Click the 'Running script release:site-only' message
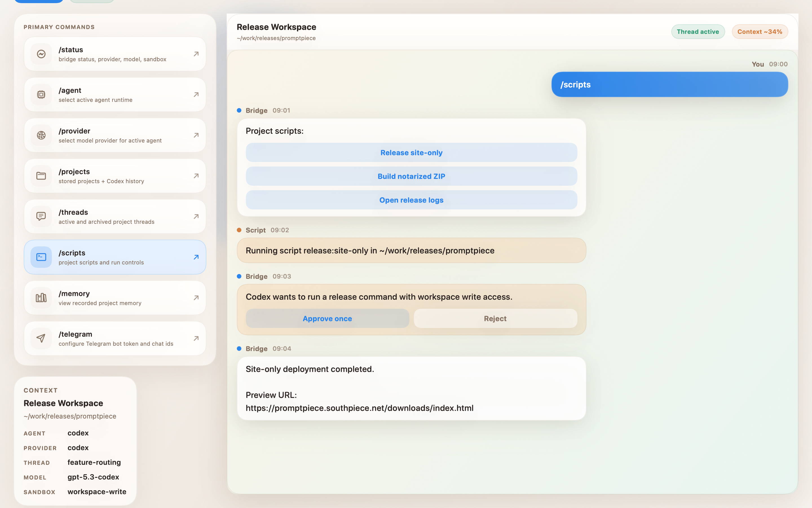Screen dimensions: 812x508 tap(411, 250)
